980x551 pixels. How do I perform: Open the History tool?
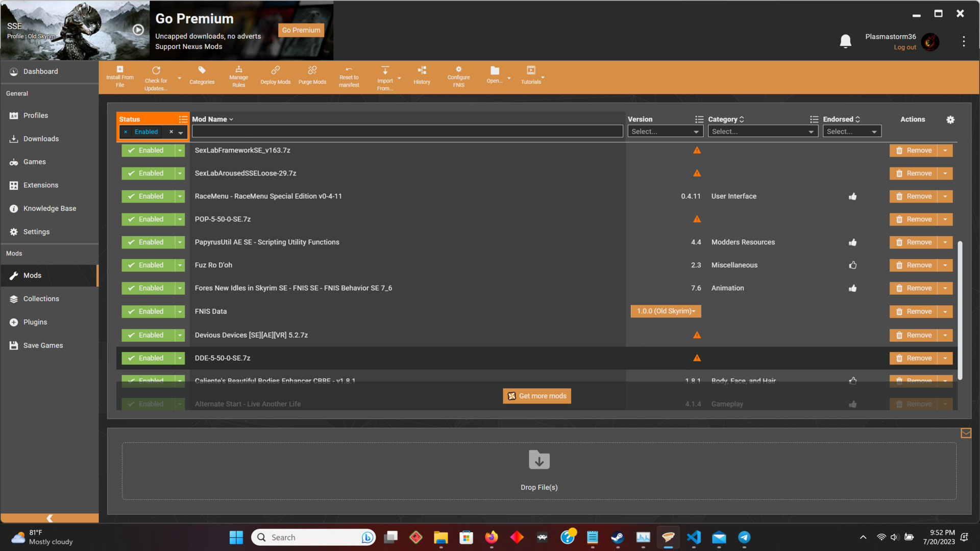point(422,75)
